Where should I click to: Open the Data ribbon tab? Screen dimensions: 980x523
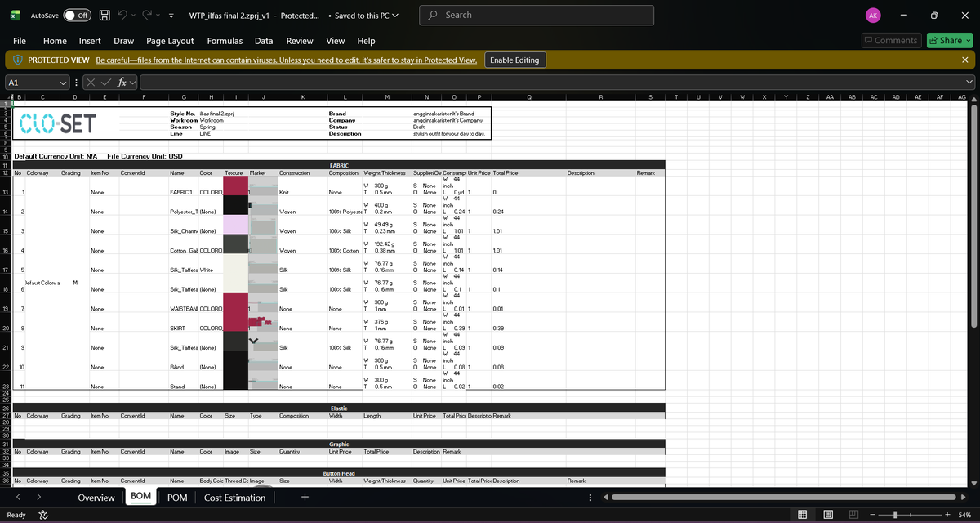[264, 41]
